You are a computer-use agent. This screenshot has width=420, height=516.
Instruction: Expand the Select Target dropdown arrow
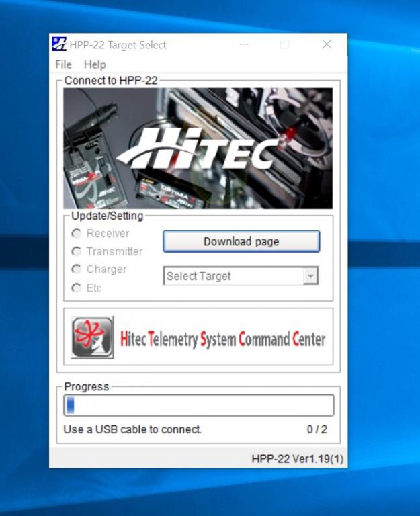click(x=310, y=276)
